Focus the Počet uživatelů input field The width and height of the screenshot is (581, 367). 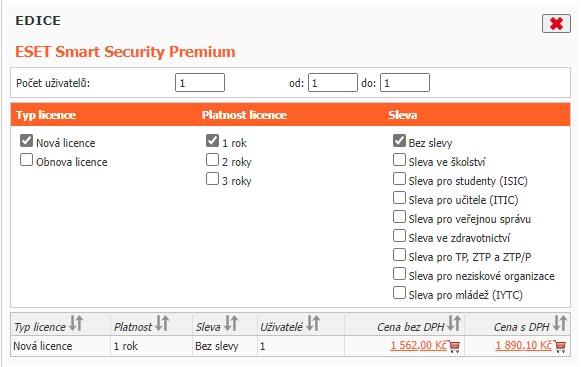click(200, 83)
